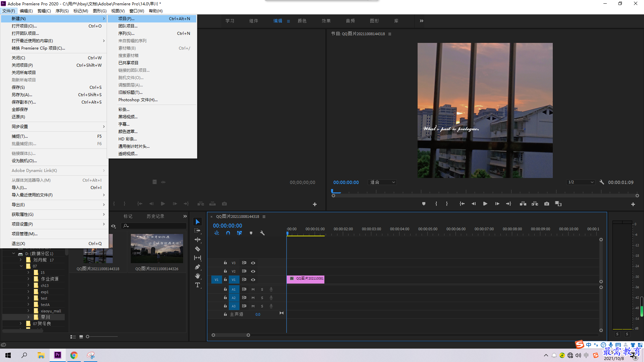Choose 颜色遮罩... in New submenu
The height and width of the screenshot is (362, 644).
tap(152, 132)
